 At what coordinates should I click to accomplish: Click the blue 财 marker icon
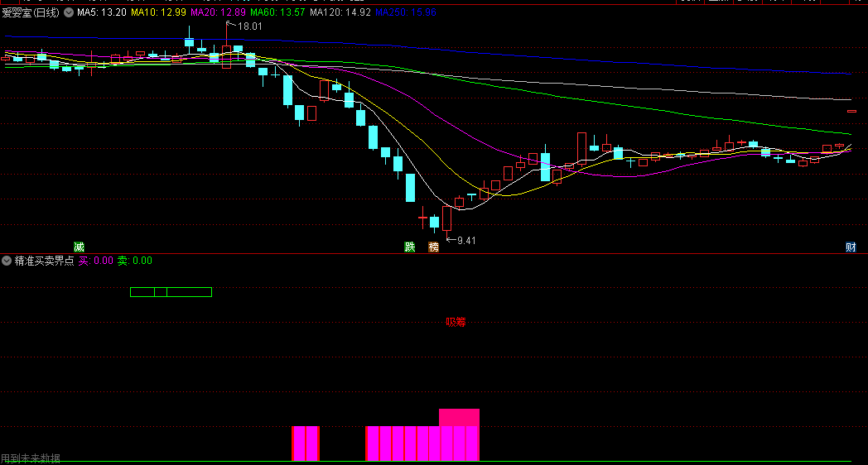(851, 247)
